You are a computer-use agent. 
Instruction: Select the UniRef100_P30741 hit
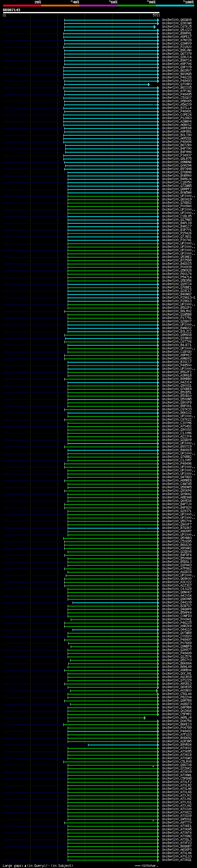click(176, 240)
